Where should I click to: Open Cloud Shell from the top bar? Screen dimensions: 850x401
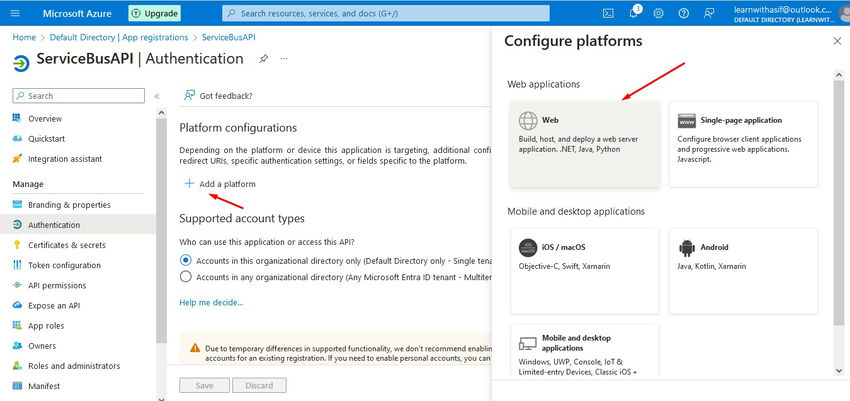click(608, 13)
